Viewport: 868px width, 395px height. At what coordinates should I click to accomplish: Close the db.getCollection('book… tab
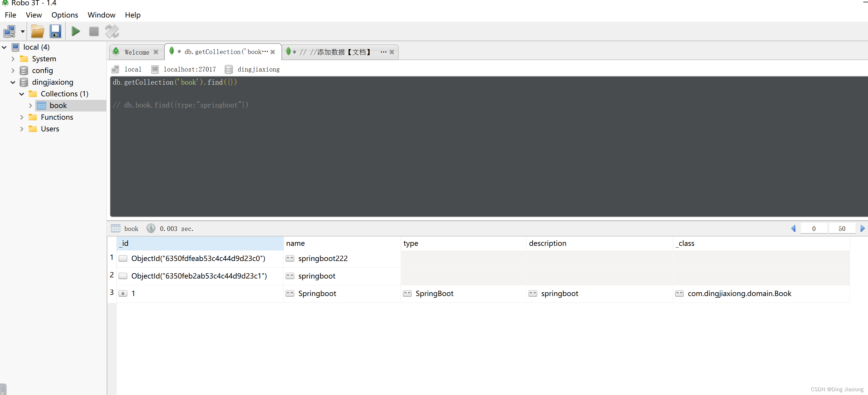[273, 52]
